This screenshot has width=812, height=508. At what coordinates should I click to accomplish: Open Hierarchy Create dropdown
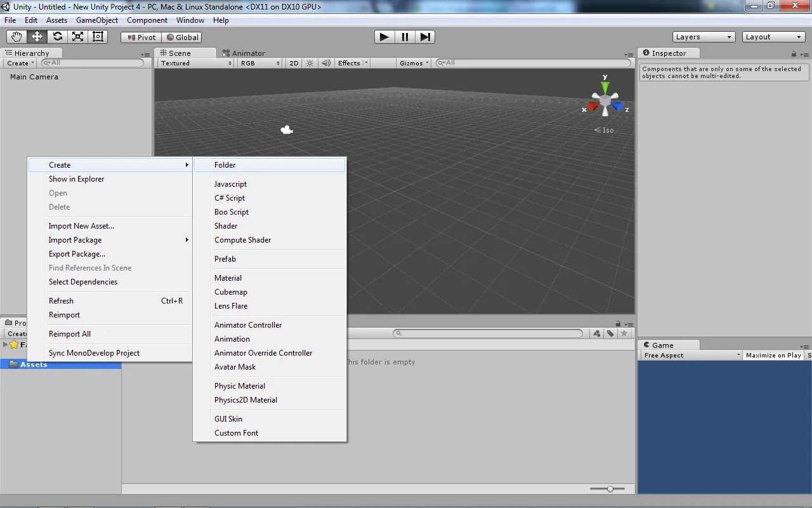pyautogui.click(x=20, y=63)
